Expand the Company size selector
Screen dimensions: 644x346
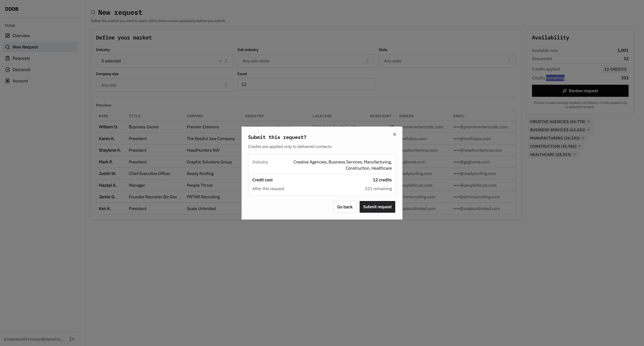tap(164, 85)
